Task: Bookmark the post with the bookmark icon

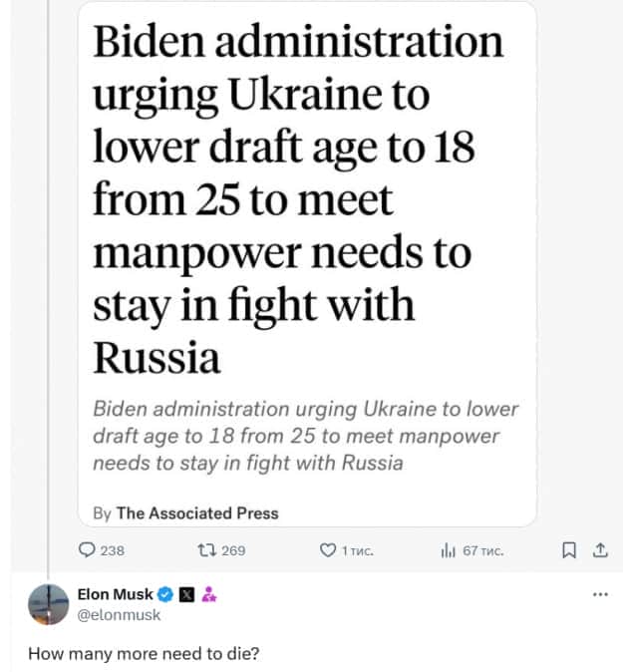Action: pos(567,549)
